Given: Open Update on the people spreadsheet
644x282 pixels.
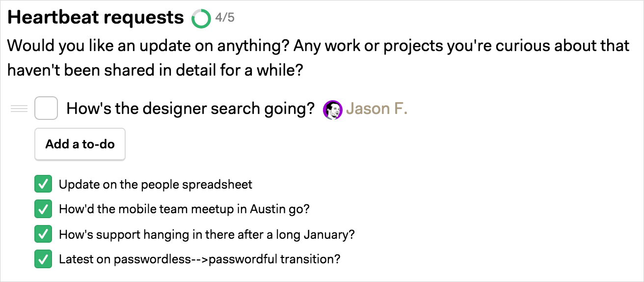Looking at the screenshot, I should pyautogui.click(x=156, y=185).
